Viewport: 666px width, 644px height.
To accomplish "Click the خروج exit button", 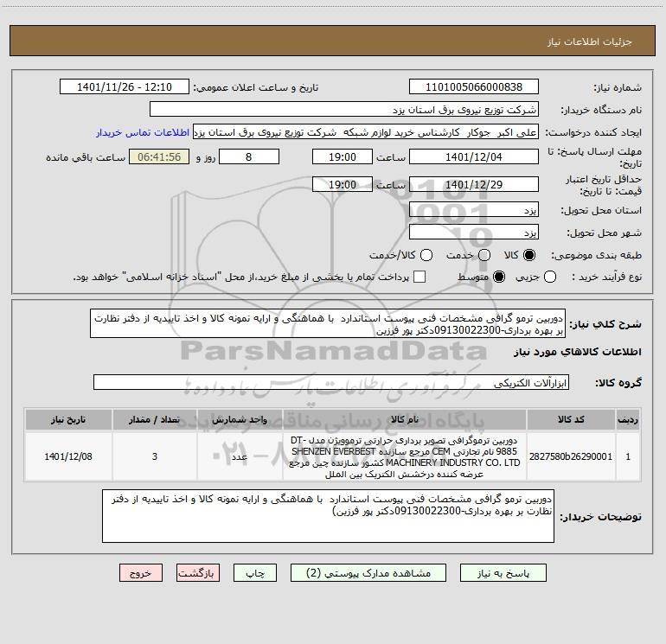I will (141, 573).
